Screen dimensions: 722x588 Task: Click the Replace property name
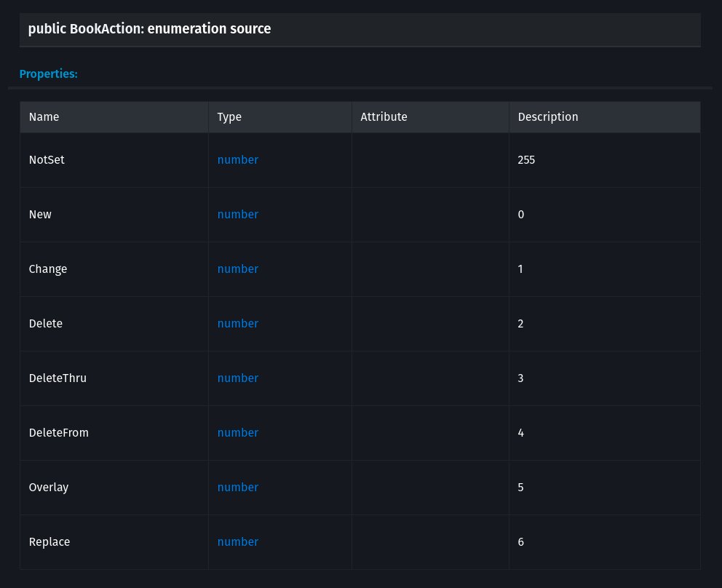click(x=49, y=541)
